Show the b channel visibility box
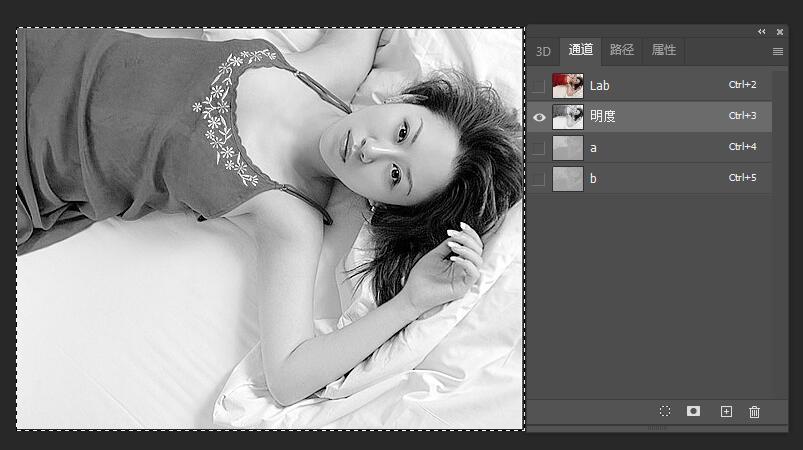 (x=539, y=179)
